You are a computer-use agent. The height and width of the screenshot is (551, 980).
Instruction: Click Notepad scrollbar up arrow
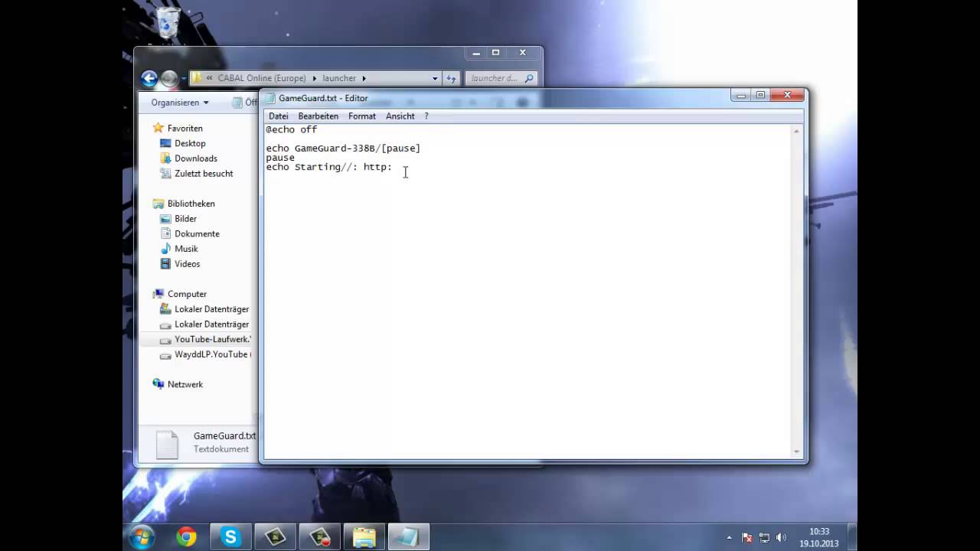point(797,131)
